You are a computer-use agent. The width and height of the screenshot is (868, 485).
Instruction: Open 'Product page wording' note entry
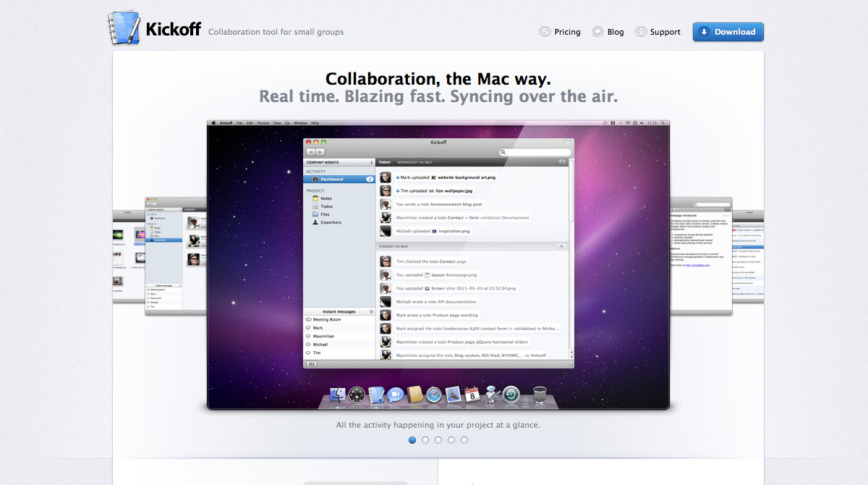click(437, 315)
